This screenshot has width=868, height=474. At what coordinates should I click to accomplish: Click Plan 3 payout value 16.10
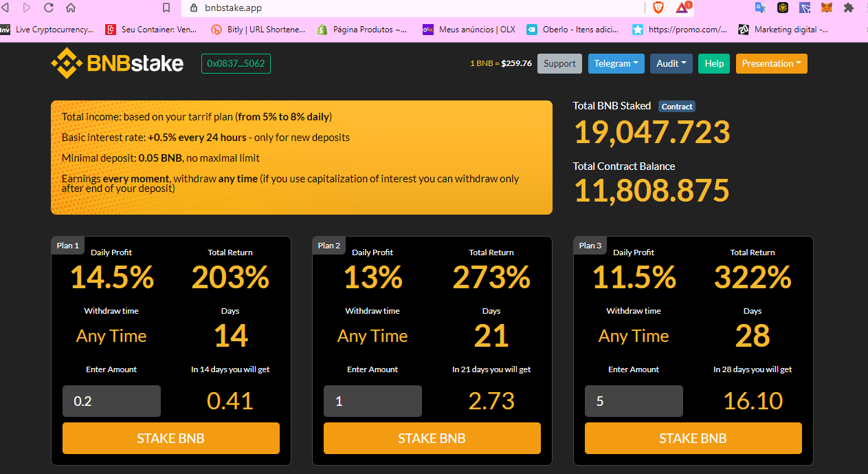[x=753, y=401]
